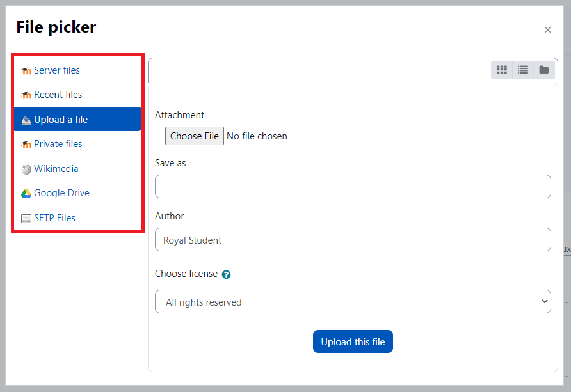Open help for Choose license
571x392 pixels.
click(226, 274)
